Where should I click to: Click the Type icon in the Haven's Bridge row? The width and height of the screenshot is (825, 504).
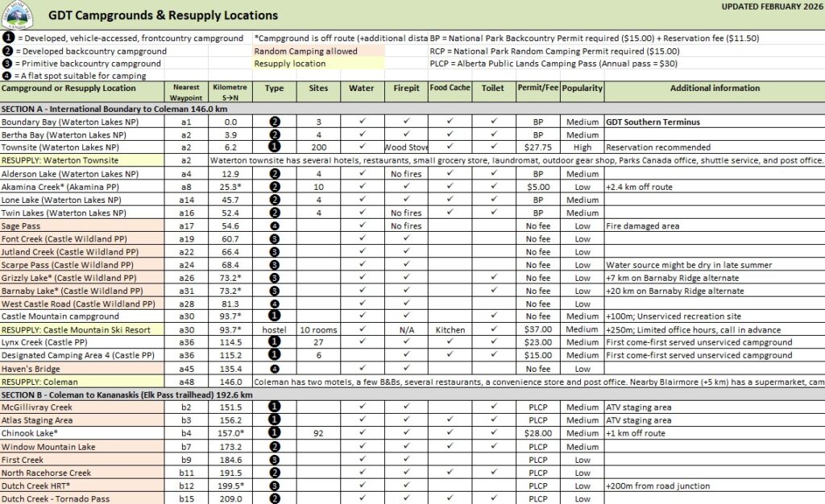click(274, 369)
